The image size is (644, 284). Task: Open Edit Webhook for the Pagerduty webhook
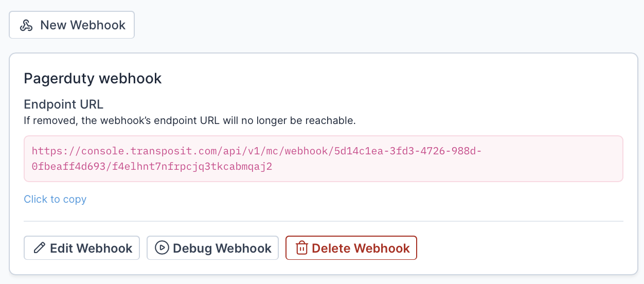point(82,248)
